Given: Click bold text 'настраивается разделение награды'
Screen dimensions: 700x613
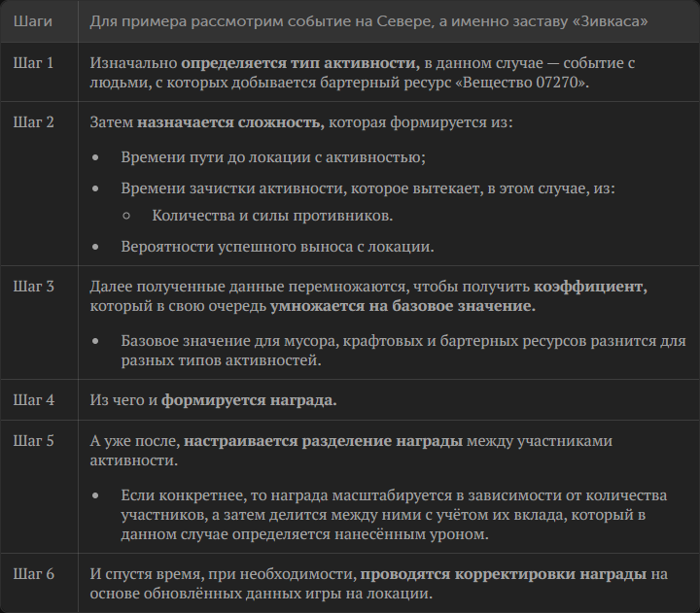Looking at the screenshot, I should 323,441.
